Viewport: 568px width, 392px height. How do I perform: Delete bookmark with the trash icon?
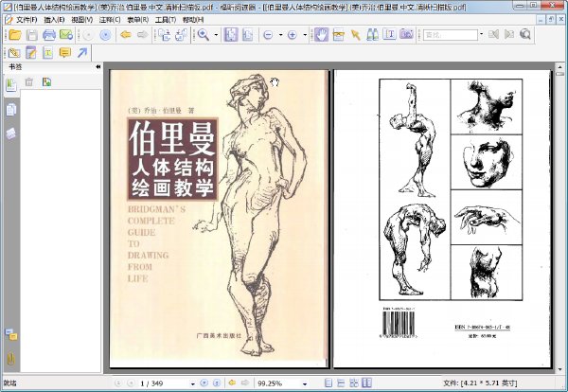pos(29,82)
